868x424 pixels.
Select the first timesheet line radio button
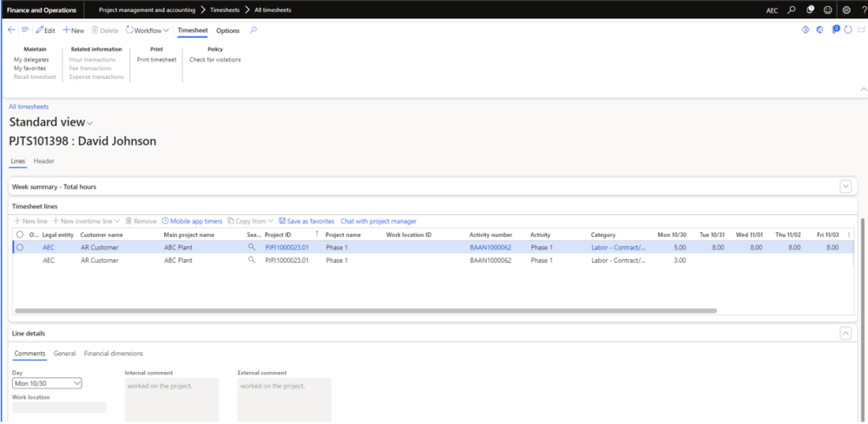coord(19,247)
